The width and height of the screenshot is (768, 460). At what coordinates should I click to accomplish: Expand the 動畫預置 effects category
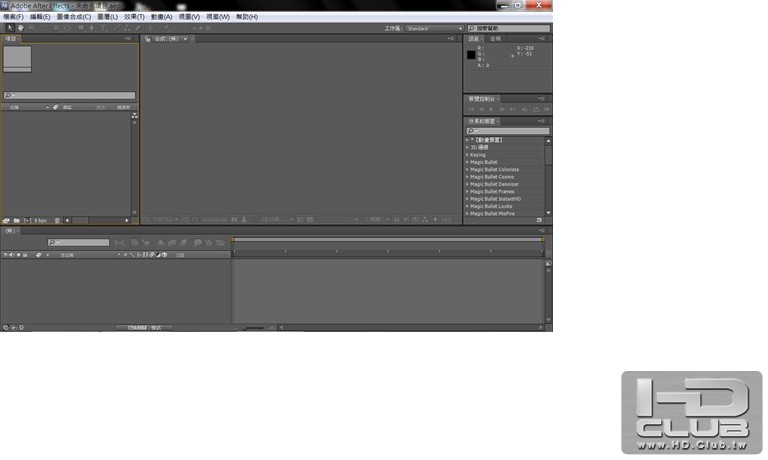pyautogui.click(x=467, y=140)
